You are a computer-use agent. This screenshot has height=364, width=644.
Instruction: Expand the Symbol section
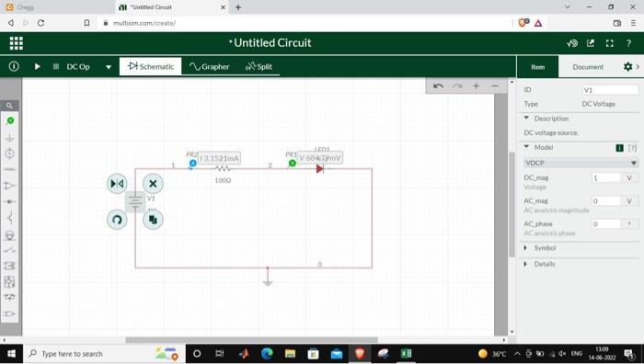[525, 248]
